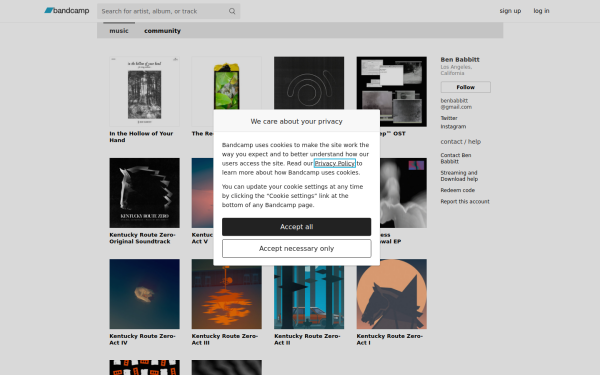Open Kentucky Route Zero Act II cover
The width and height of the screenshot is (600, 375).
[309, 298]
